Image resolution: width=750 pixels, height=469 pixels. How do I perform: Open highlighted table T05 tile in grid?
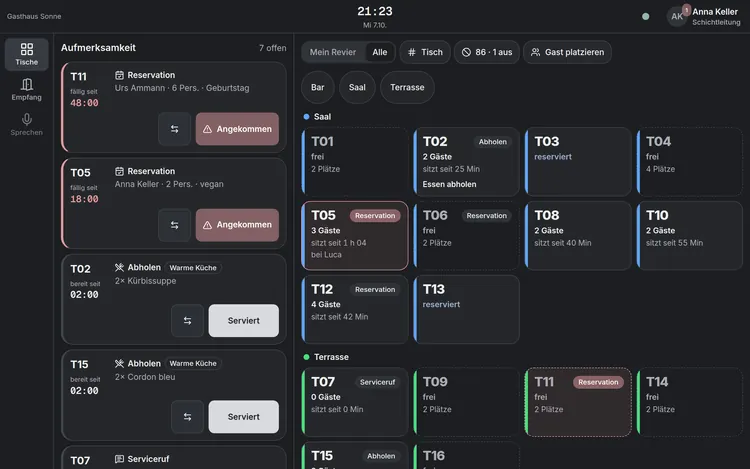tap(354, 236)
